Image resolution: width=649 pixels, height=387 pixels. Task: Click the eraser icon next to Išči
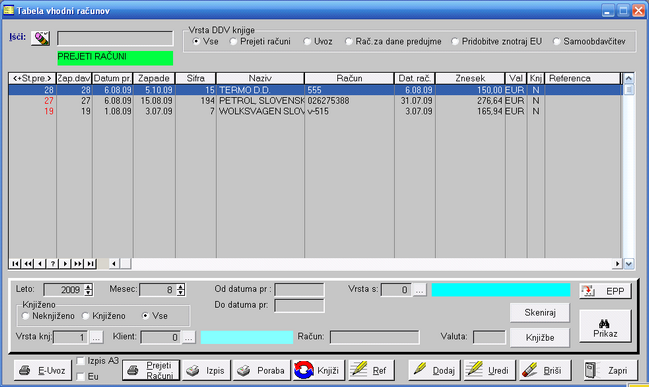[x=40, y=38]
